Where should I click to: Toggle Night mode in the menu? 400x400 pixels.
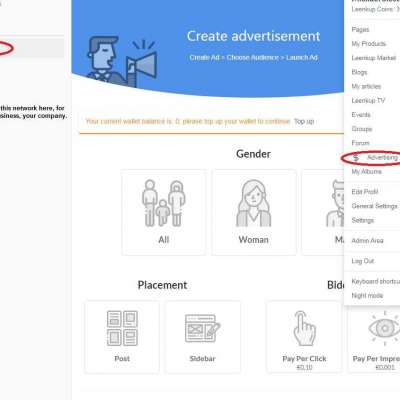point(367,295)
